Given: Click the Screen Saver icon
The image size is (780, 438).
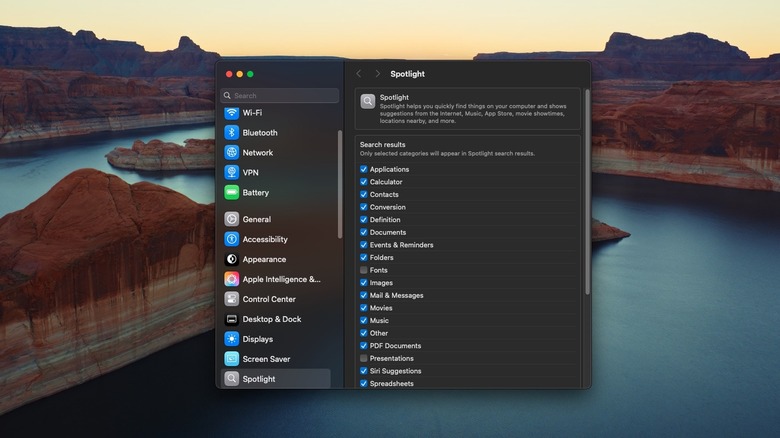Looking at the screenshot, I should [232, 359].
